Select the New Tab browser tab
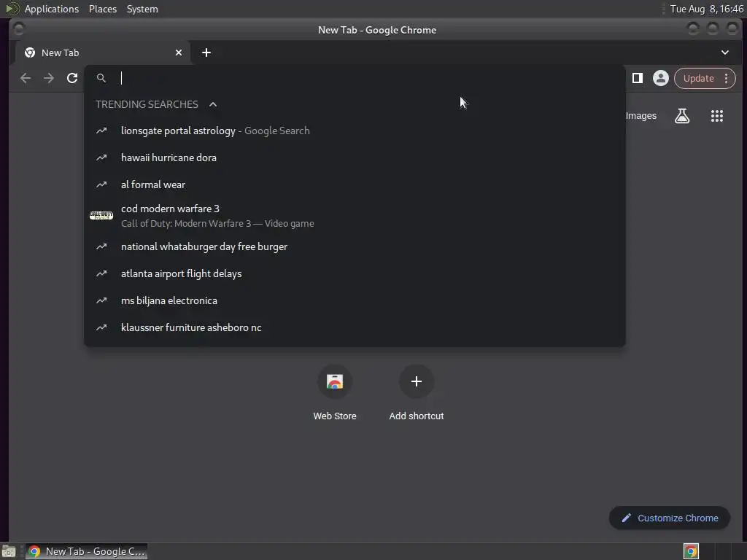The width and height of the screenshot is (747, 560). point(102,52)
